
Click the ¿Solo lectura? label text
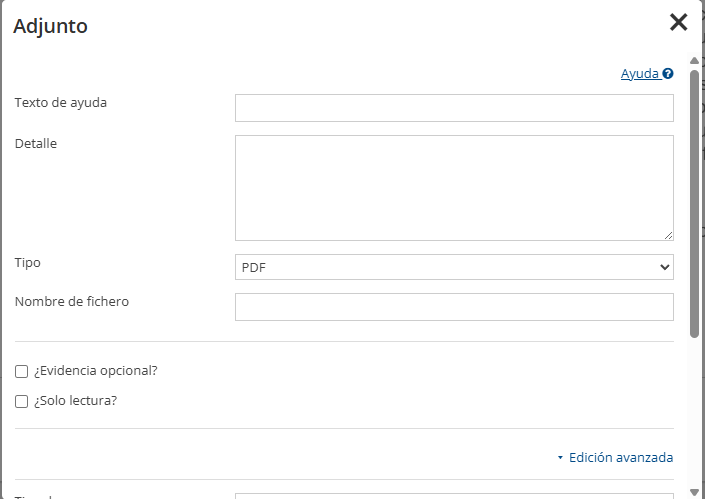(x=76, y=401)
